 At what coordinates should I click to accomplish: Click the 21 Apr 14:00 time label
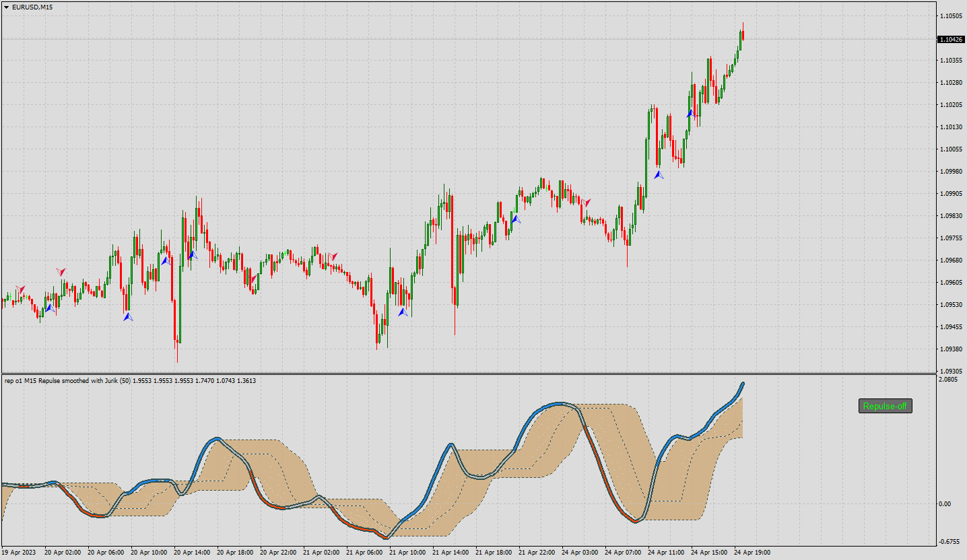(452, 553)
